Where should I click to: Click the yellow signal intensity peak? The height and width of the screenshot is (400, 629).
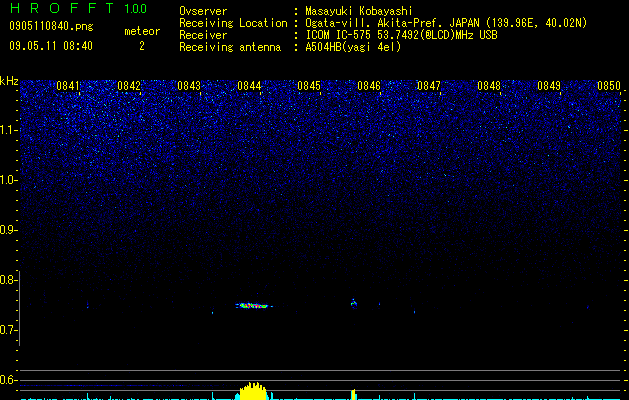click(253, 391)
